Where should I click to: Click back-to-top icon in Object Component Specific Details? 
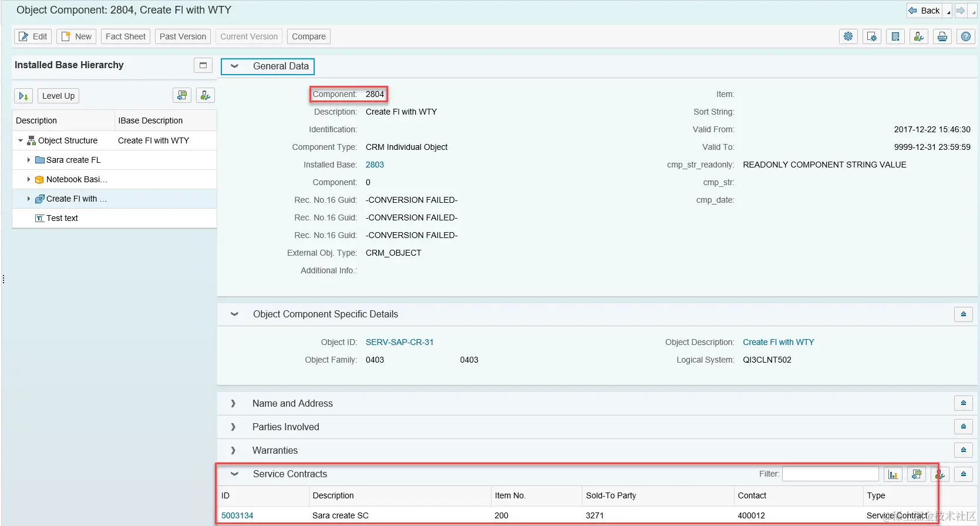(964, 314)
